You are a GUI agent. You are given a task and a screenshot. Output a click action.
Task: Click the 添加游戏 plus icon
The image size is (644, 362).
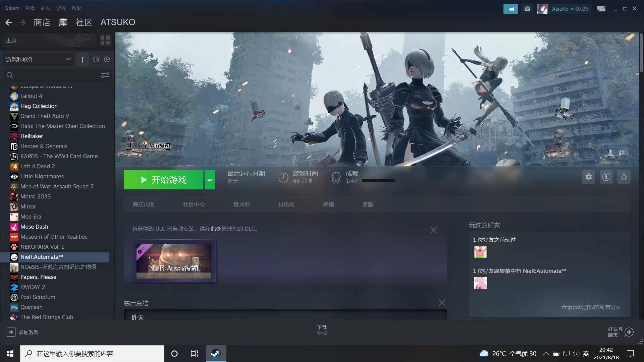11,332
